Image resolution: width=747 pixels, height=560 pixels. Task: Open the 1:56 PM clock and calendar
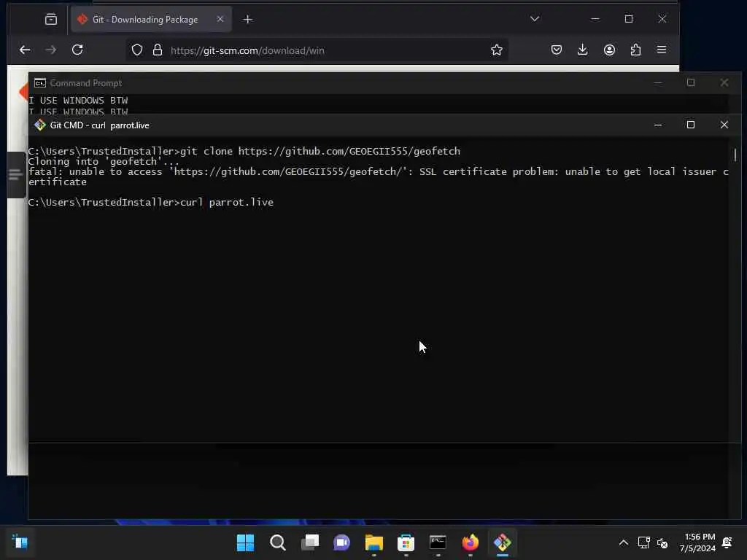698,542
